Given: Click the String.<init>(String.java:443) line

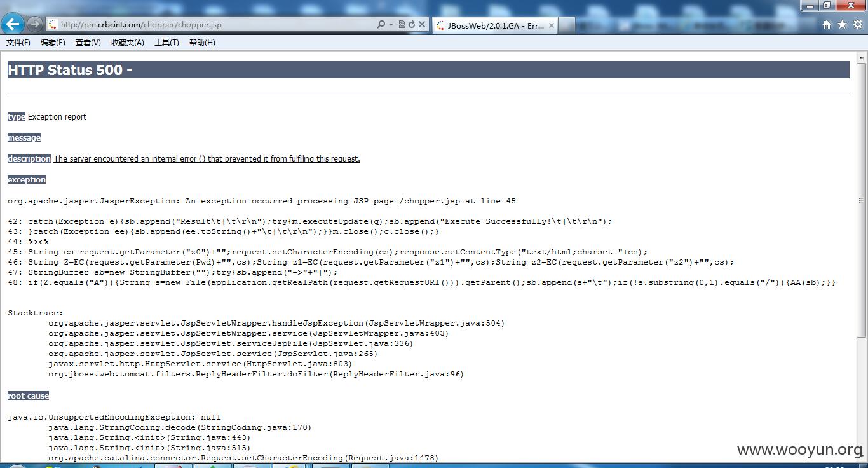Looking at the screenshot, I should (149, 437).
